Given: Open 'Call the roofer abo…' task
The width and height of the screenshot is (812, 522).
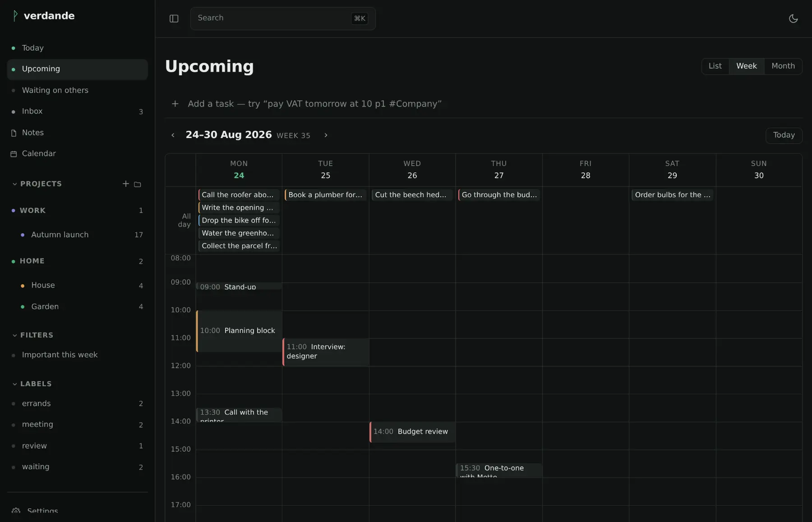Looking at the screenshot, I should point(239,195).
